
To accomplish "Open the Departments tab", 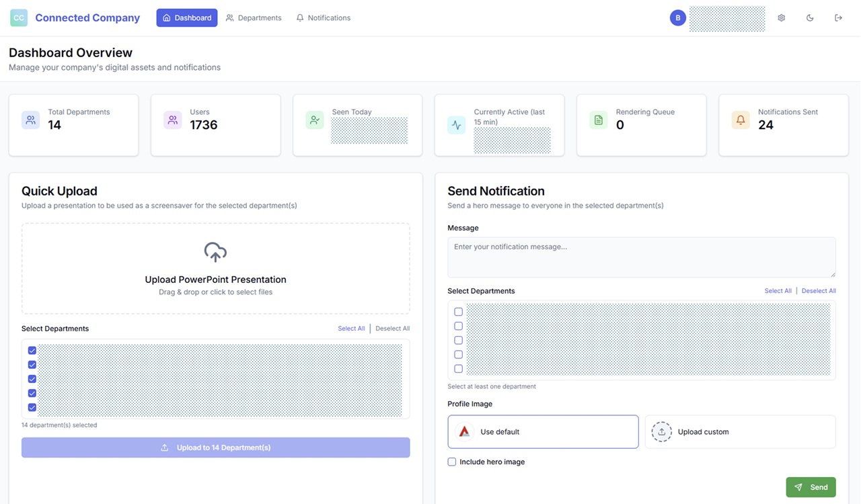I will tap(254, 18).
